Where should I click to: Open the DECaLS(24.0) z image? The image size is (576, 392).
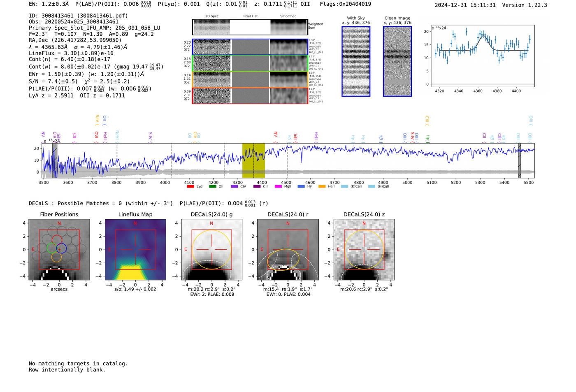(364, 250)
